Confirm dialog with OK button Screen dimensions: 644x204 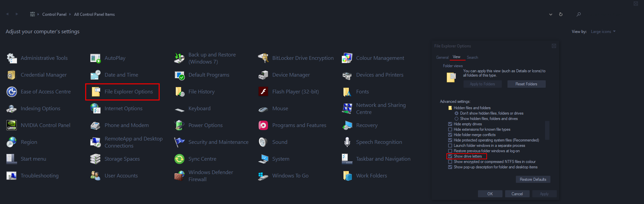tap(490, 194)
